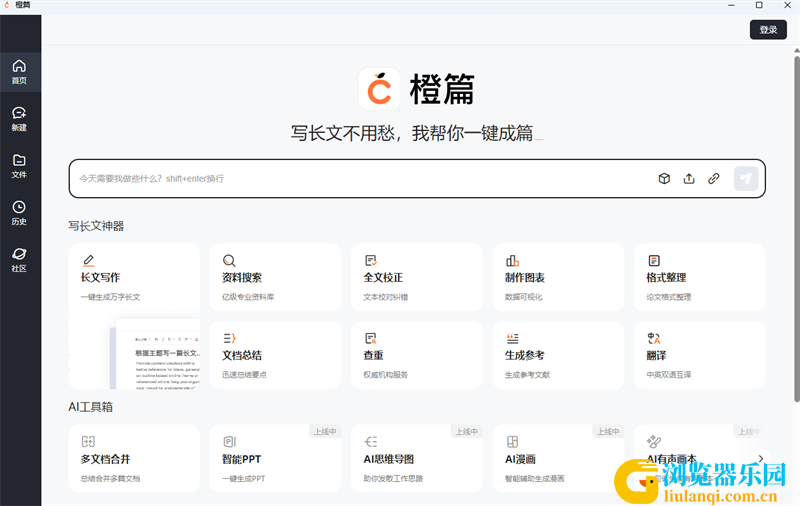Click the 生成参考 card title
The height and width of the screenshot is (506, 800).
(524, 356)
